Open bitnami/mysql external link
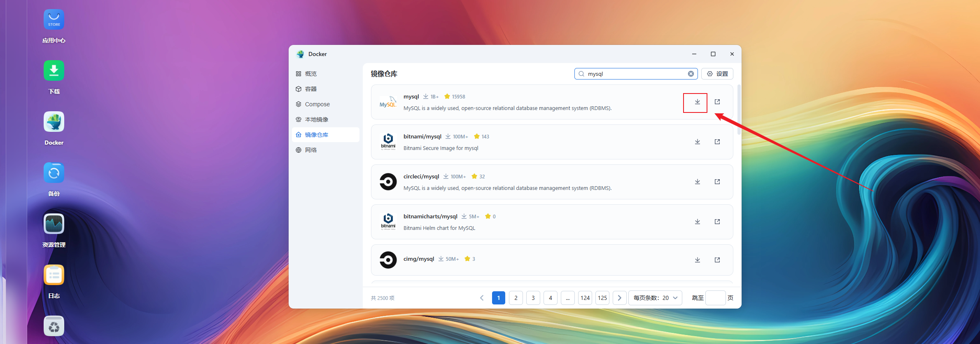The width and height of the screenshot is (980, 344). pos(717,142)
